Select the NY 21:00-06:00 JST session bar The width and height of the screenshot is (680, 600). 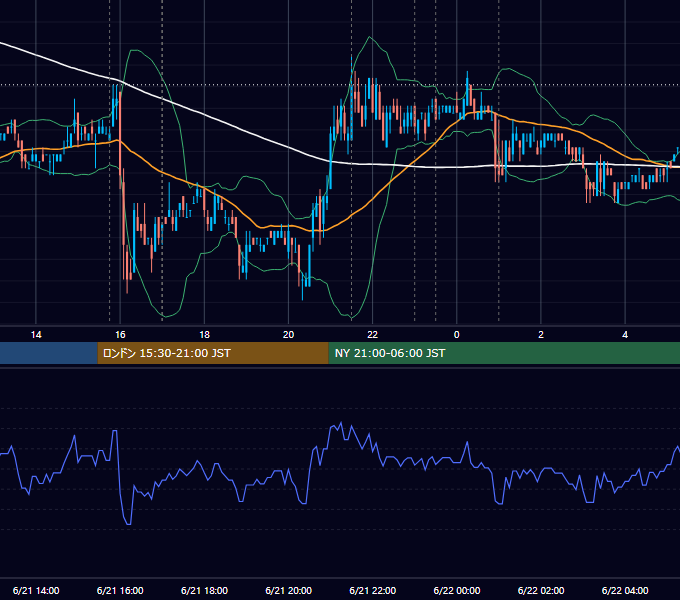(x=504, y=353)
